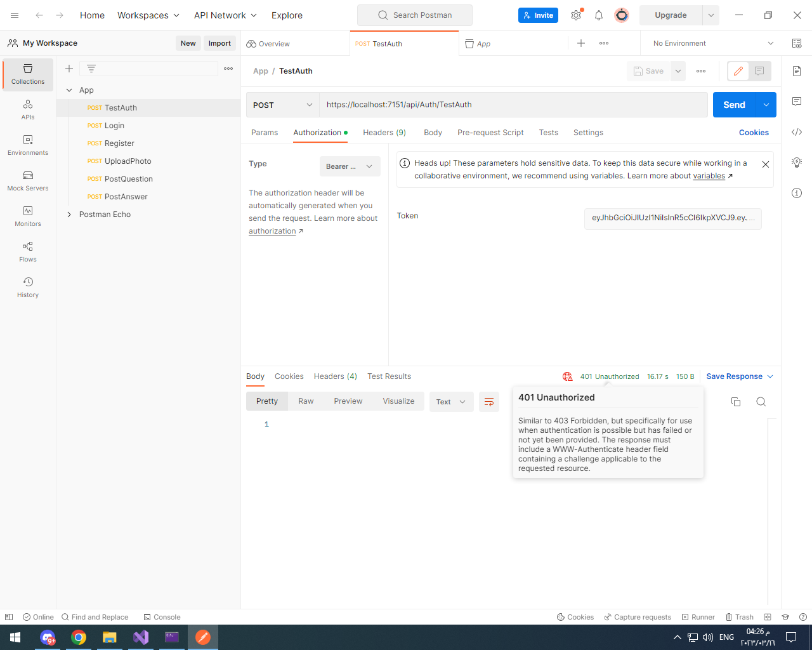Open the Trash from the status bar
The image size is (812, 650).
coord(739,616)
